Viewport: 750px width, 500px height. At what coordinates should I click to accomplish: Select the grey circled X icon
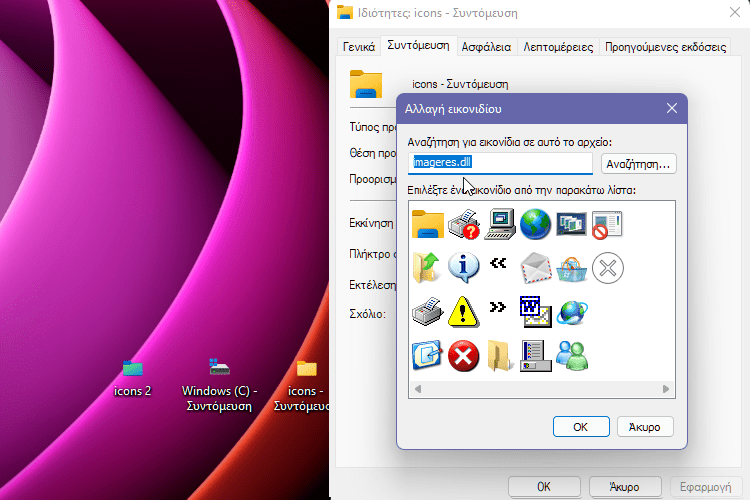607,268
